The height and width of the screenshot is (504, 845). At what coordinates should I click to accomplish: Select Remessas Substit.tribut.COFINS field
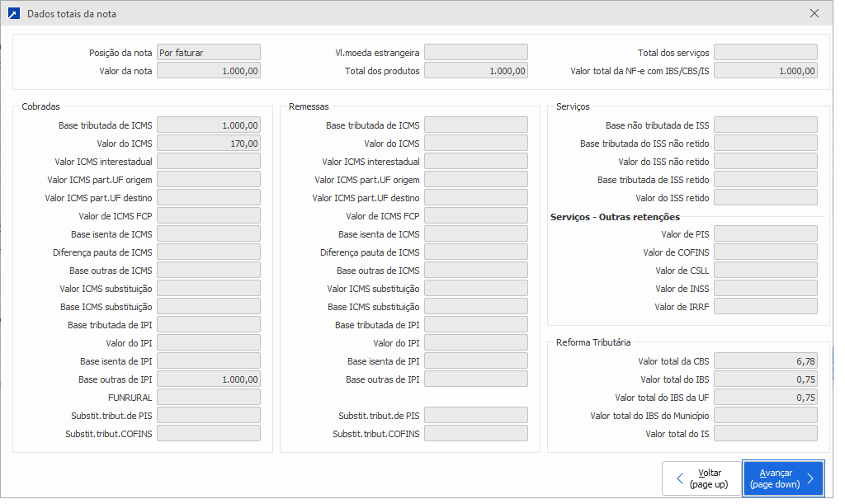[x=475, y=434]
